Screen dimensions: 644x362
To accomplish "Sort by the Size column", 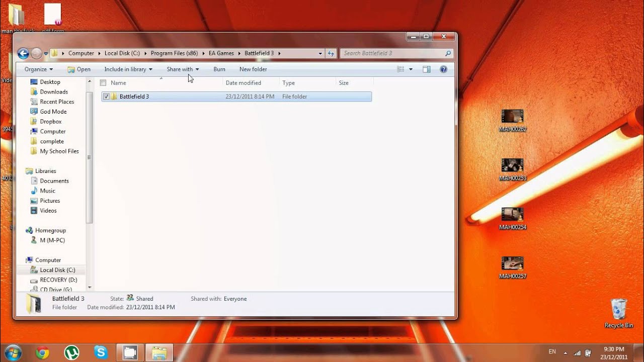I will tap(344, 83).
